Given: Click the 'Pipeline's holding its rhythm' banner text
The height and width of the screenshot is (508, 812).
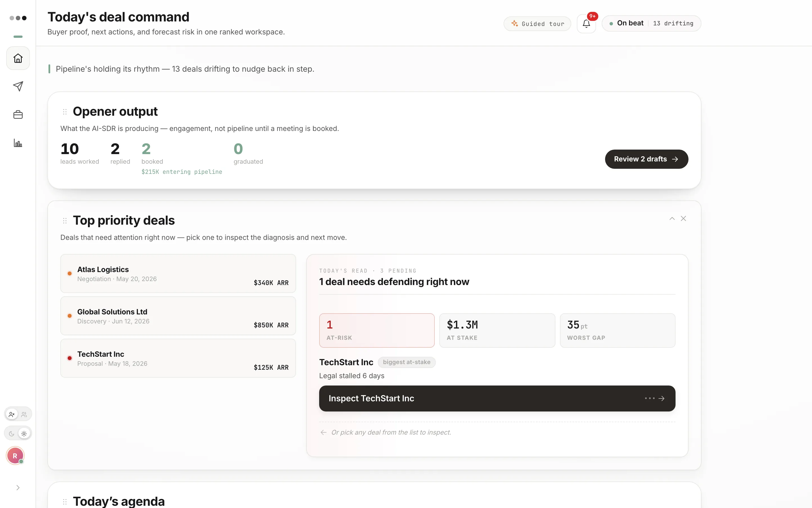Looking at the screenshot, I should pyautogui.click(x=185, y=69).
